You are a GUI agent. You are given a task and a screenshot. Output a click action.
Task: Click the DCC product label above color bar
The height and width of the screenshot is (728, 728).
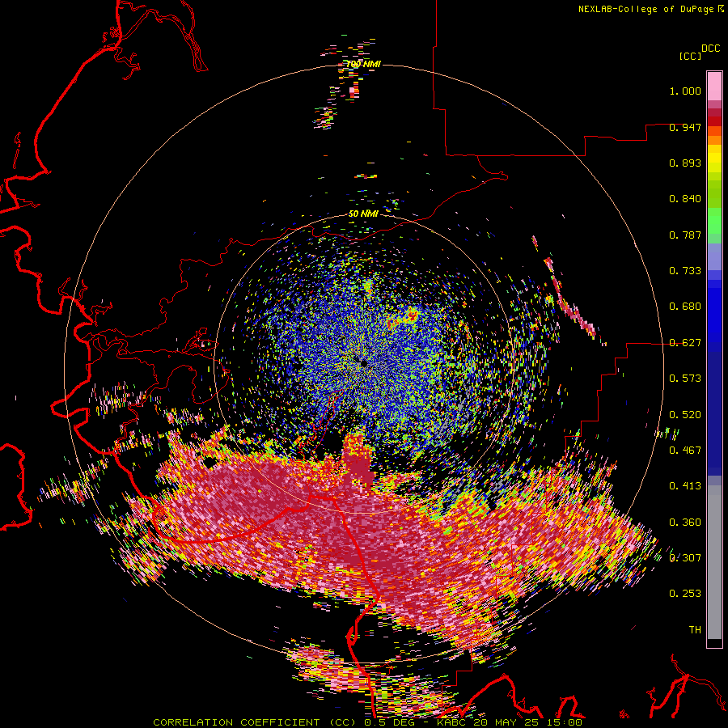click(710, 49)
